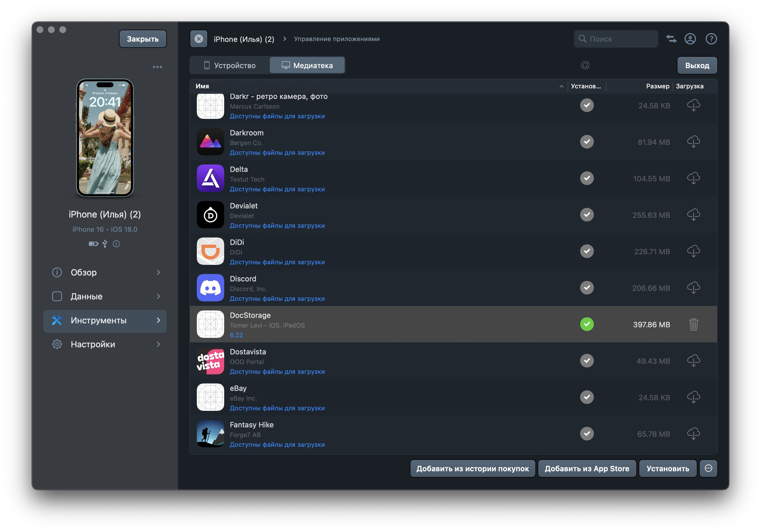Click the help question mark icon
Screen dimensions: 761x532
pyautogui.click(x=711, y=39)
